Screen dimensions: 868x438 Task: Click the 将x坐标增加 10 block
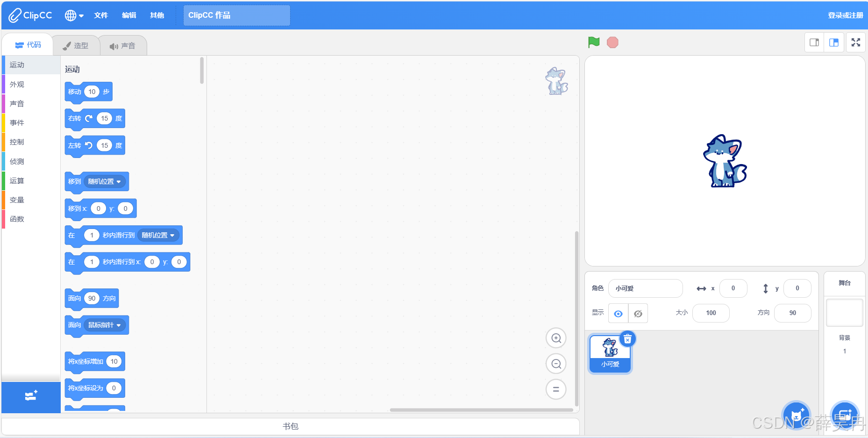(95, 362)
